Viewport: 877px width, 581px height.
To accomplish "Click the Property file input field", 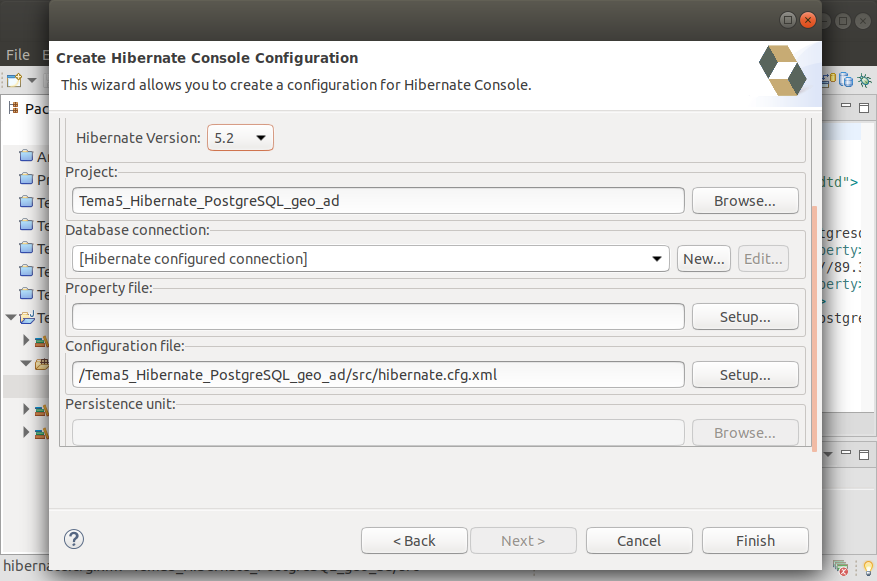I will coord(378,317).
